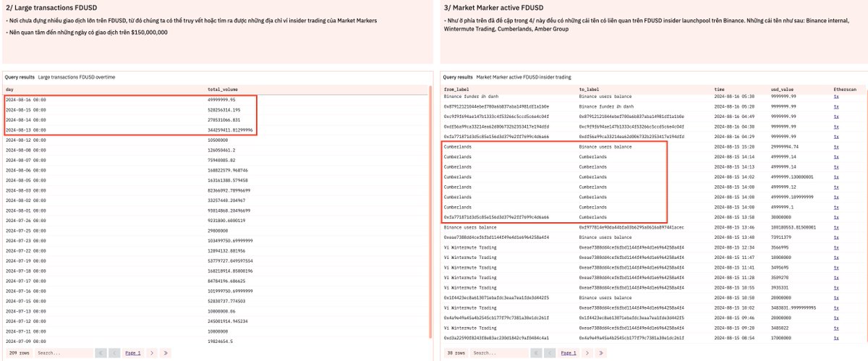Open tx link for 2024-08-16 05:28 row
The width and height of the screenshot is (868, 361).
tap(836, 106)
